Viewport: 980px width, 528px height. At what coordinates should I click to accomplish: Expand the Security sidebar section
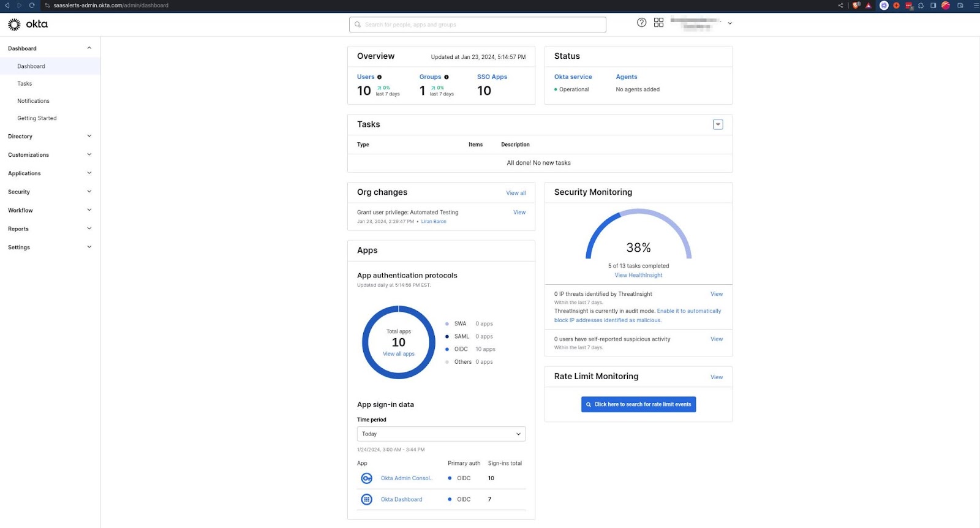tap(89, 192)
